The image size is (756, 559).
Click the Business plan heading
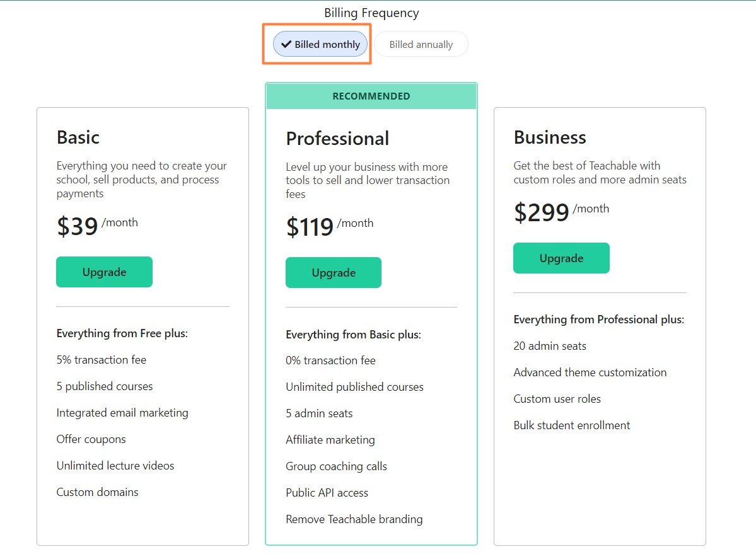pos(550,137)
